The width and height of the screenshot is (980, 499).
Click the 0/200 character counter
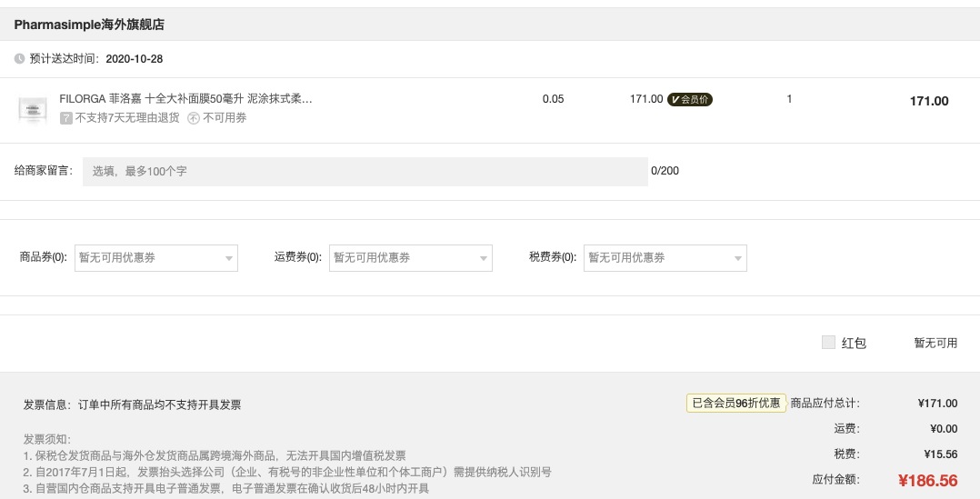665,171
